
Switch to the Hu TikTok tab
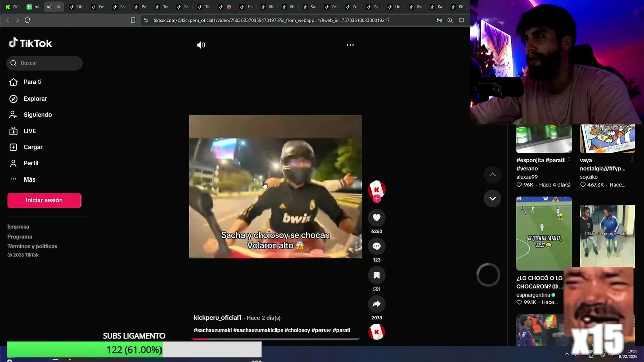[246, 7]
